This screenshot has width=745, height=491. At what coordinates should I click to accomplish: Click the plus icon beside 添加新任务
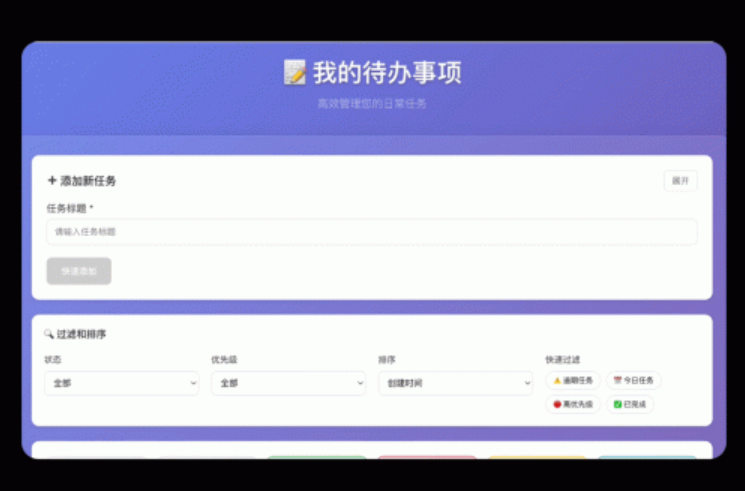[x=52, y=181]
